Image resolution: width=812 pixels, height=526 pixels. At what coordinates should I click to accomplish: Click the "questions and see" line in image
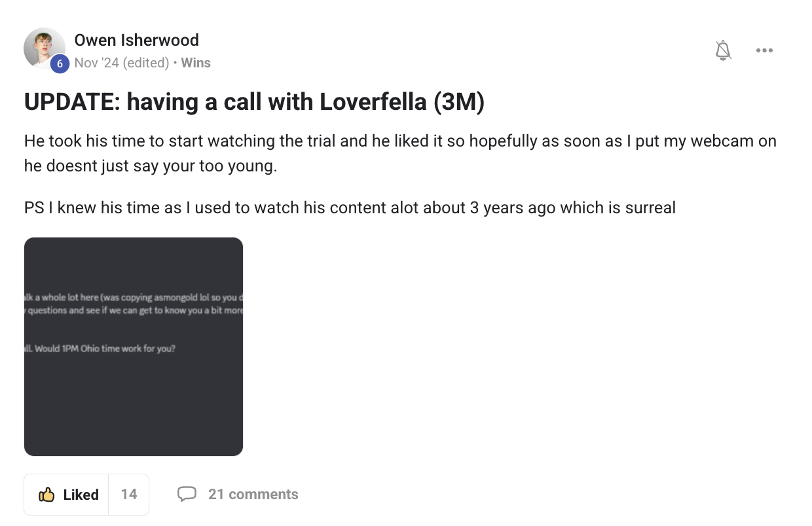(x=134, y=311)
